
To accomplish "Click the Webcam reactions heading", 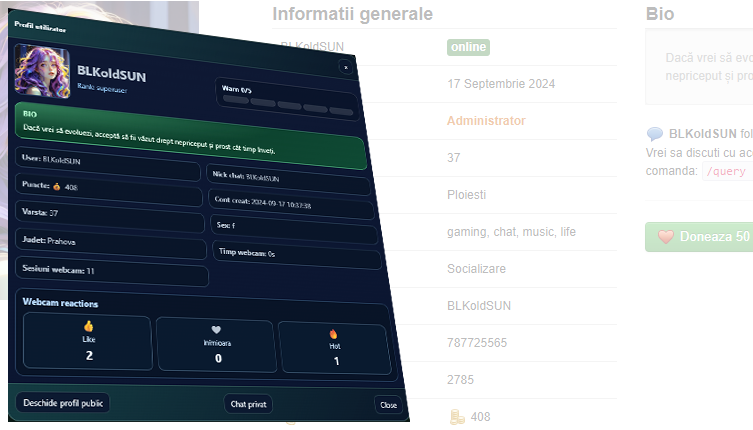I will pos(61,303).
